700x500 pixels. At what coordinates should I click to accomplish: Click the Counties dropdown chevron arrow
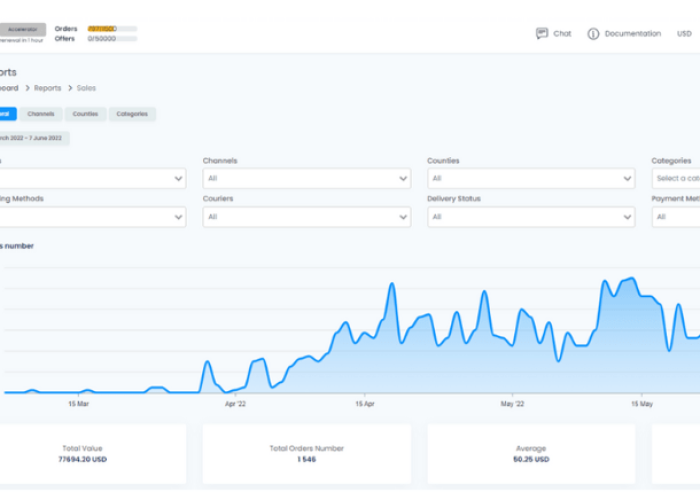pyautogui.click(x=627, y=179)
